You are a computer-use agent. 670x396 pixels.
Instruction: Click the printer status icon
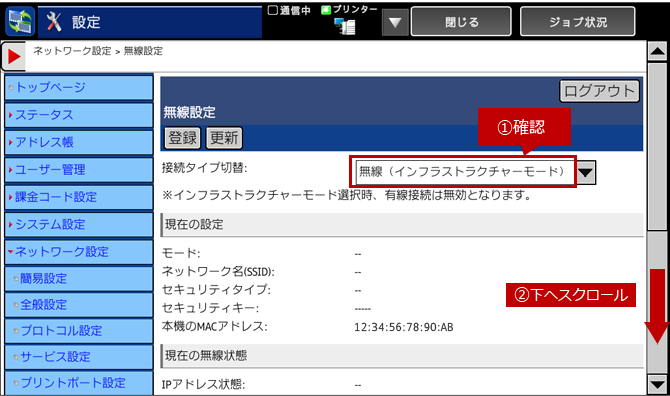[345, 26]
